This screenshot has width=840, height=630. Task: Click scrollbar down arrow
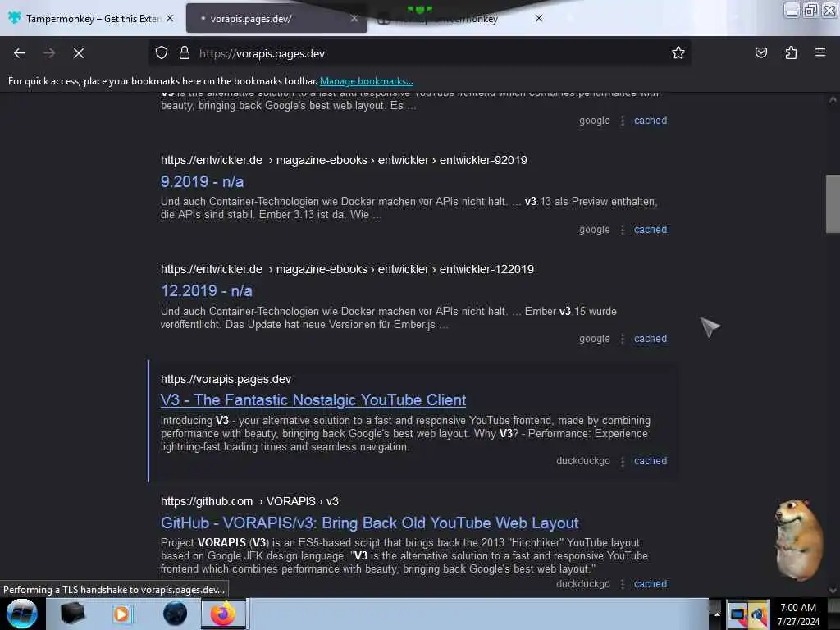[x=833, y=591]
